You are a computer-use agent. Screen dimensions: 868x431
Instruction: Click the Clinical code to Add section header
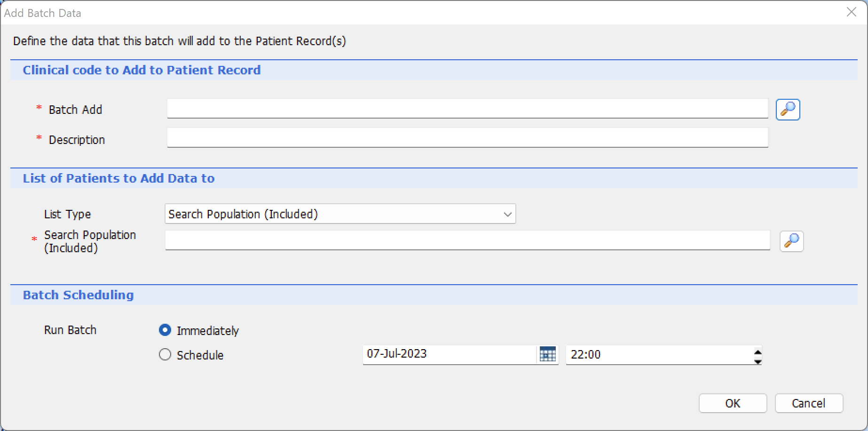(x=142, y=70)
